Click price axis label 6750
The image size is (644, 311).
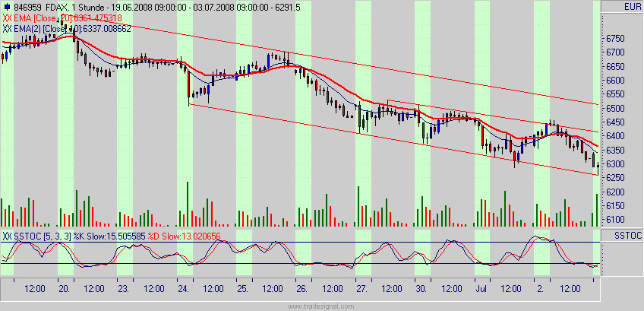pyautogui.click(x=615, y=39)
